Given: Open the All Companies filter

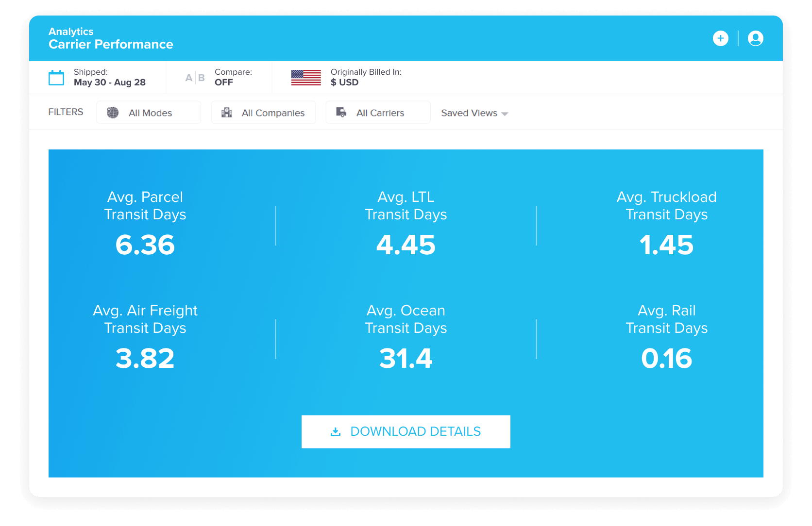Looking at the screenshot, I should pyautogui.click(x=263, y=113).
